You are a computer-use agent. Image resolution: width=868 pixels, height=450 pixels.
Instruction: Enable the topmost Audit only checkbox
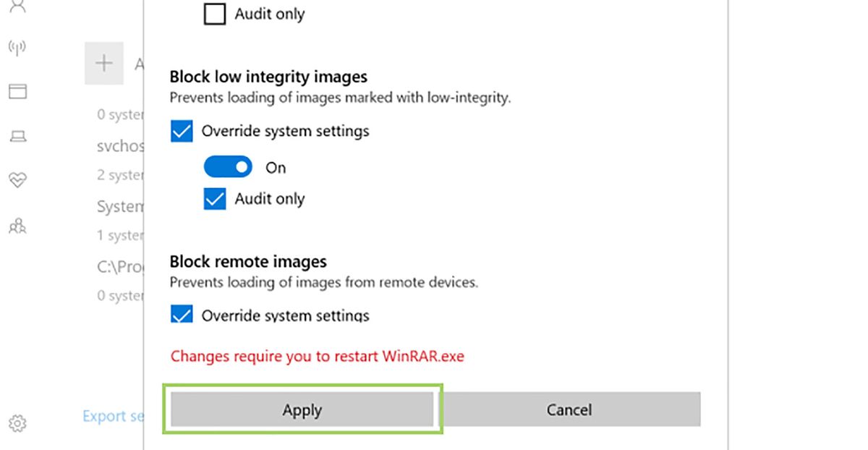tap(214, 13)
